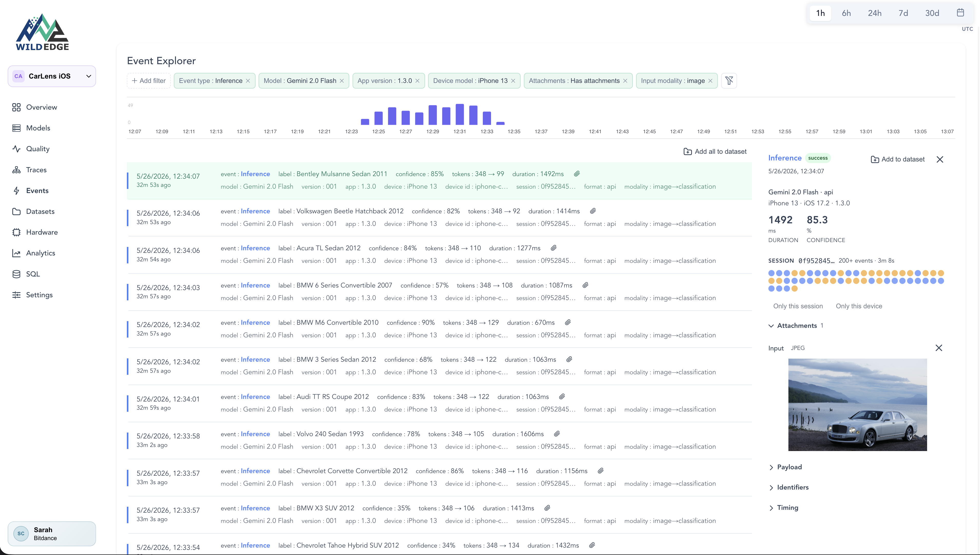Select the Audi TT RS Coupe 2012 event
Image resolution: width=980 pixels, height=555 pixels.
(x=439, y=403)
